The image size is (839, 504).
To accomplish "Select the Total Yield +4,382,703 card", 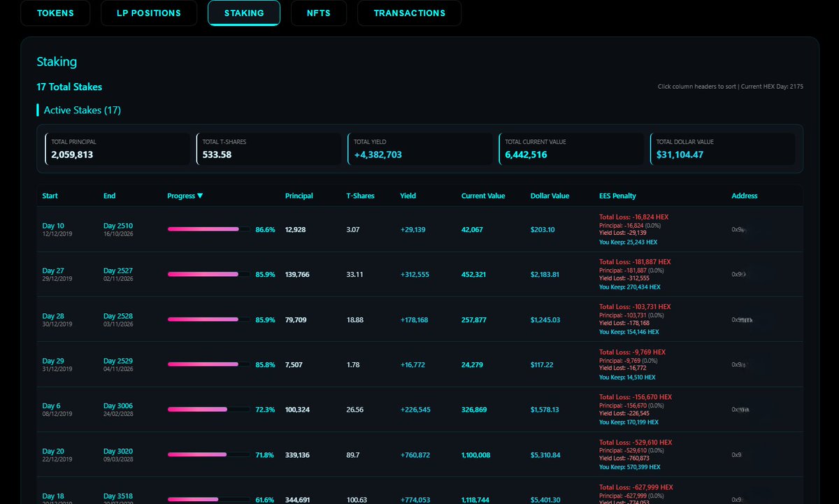I will pyautogui.click(x=420, y=148).
